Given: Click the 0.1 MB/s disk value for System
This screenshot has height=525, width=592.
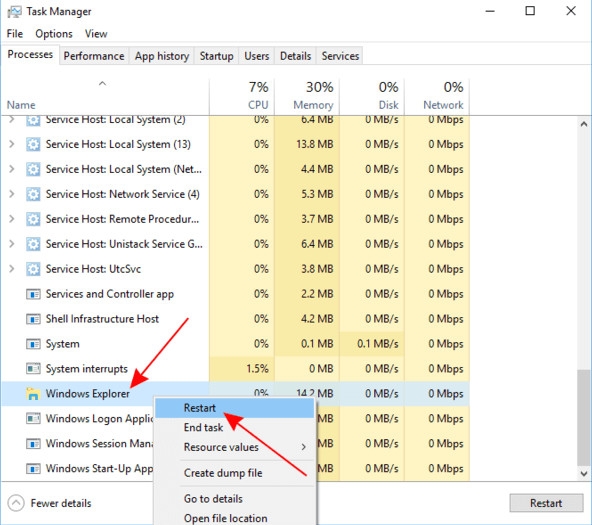Looking at the screenshot, I should [x=378, y=344].
